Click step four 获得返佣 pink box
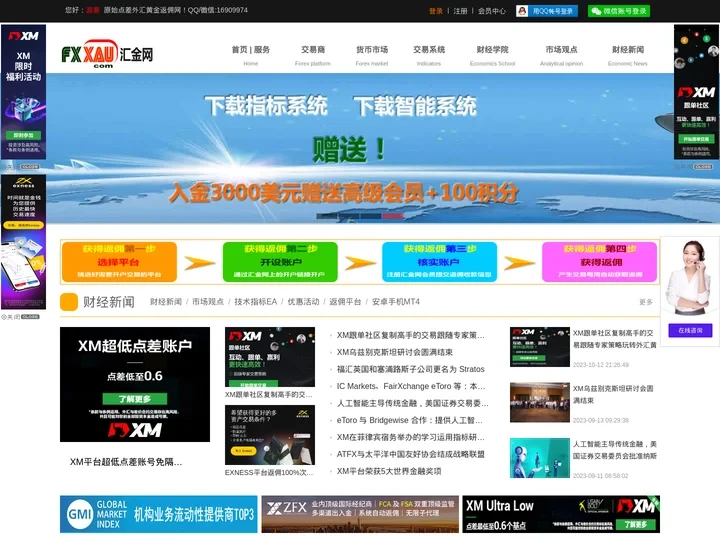The height and width of the screenshot is (540, 720). pyautogui.click(x=600, y=262)
